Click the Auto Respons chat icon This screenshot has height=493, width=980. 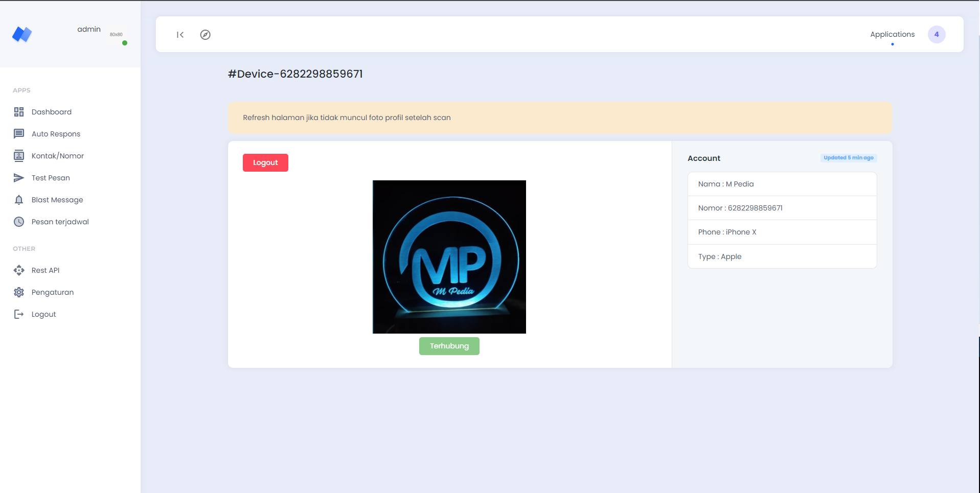pyautogui.click(x=19, y=134)
